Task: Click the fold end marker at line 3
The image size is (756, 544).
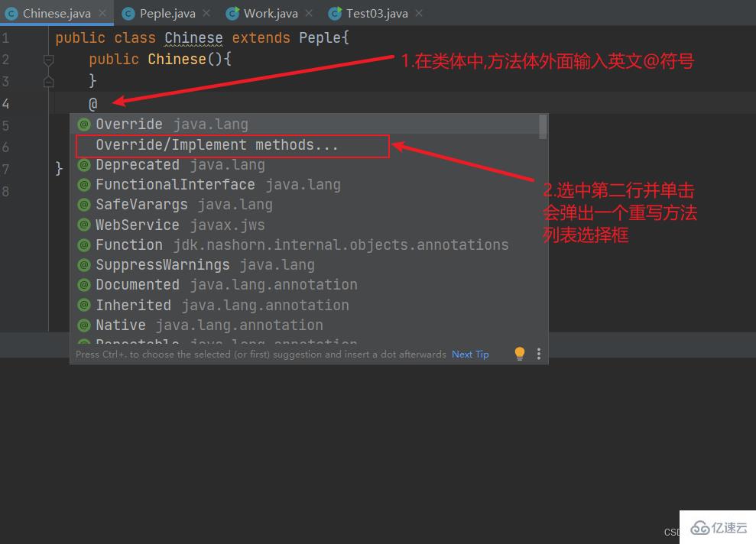Action: (48, 81)
